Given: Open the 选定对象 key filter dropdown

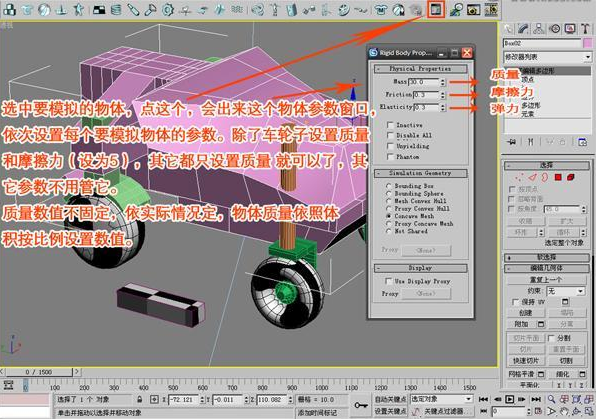Looking at the screenshot, I should tap(441, 399).
